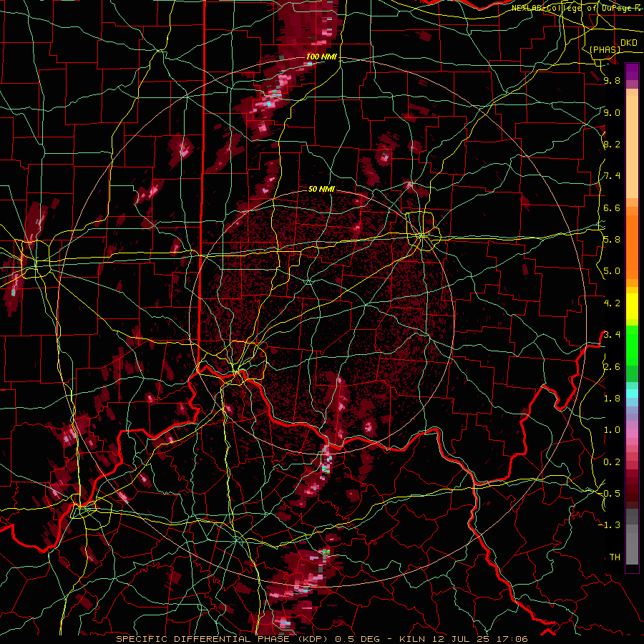Click the 1.8 value on the legend
The width and height of the screenshot is (644, 644).
pos(612,399)
